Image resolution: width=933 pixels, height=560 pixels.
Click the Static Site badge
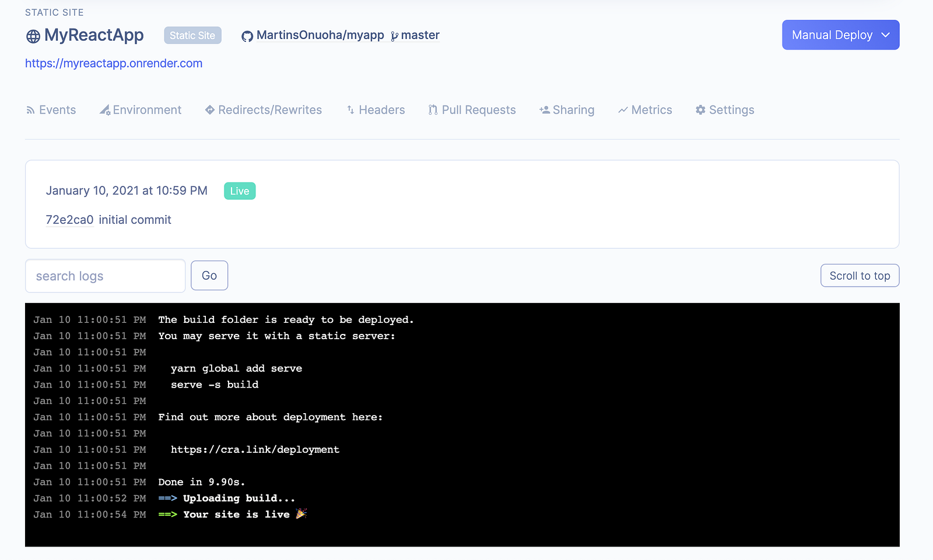tap(193, 36)
